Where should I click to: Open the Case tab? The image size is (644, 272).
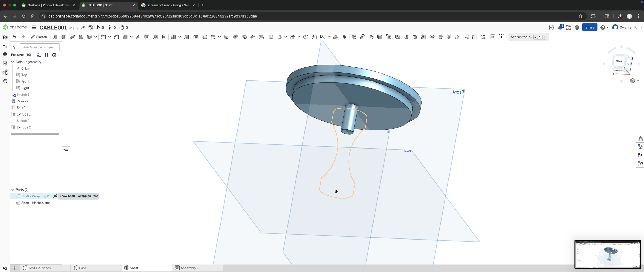[82, 268]
